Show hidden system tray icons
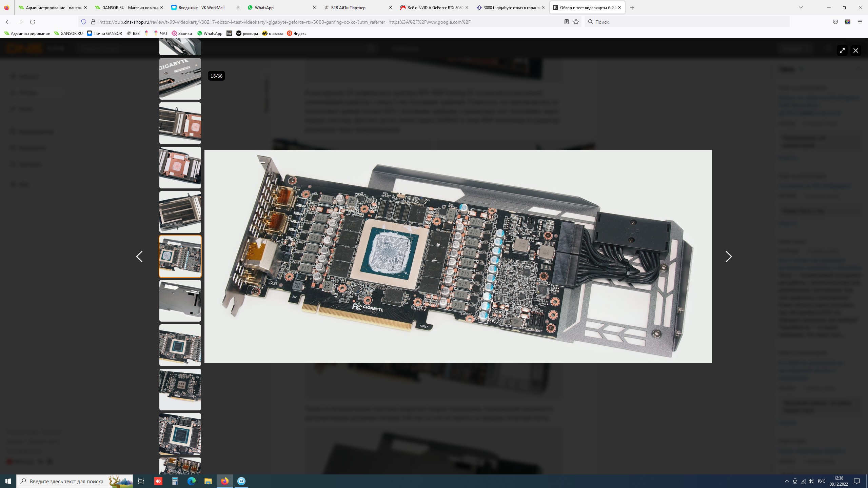The width and height of the screenshot is (868, 488). 787,481
